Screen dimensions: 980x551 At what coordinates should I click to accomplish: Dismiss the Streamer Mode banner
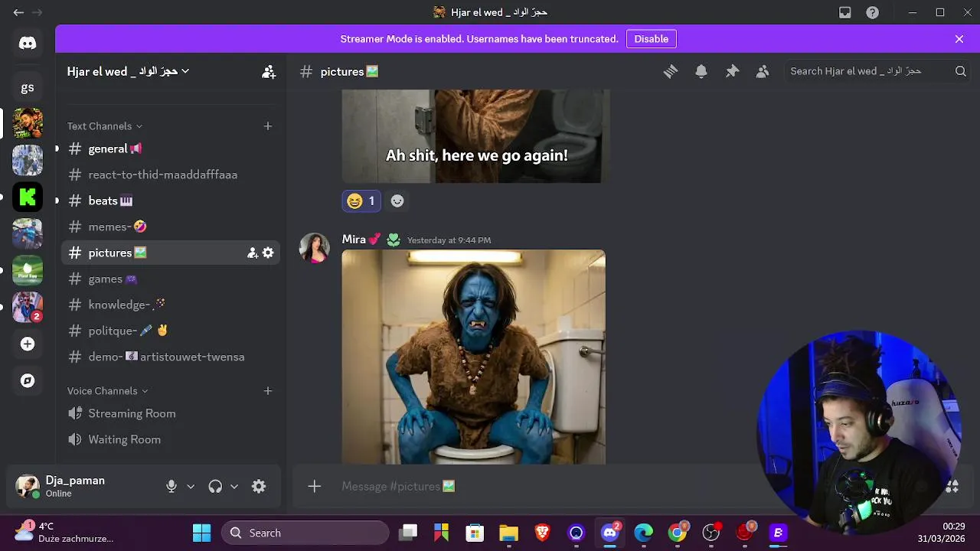959,39
